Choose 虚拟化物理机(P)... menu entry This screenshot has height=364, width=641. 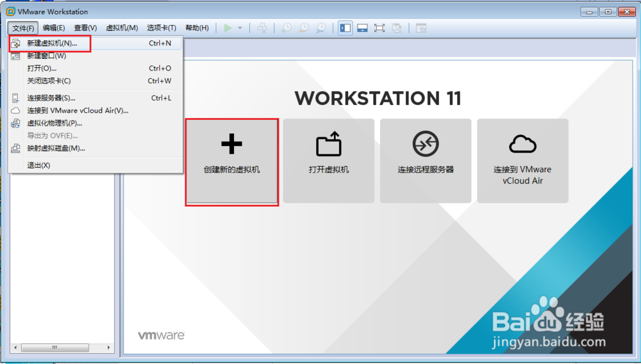[96, 124]
